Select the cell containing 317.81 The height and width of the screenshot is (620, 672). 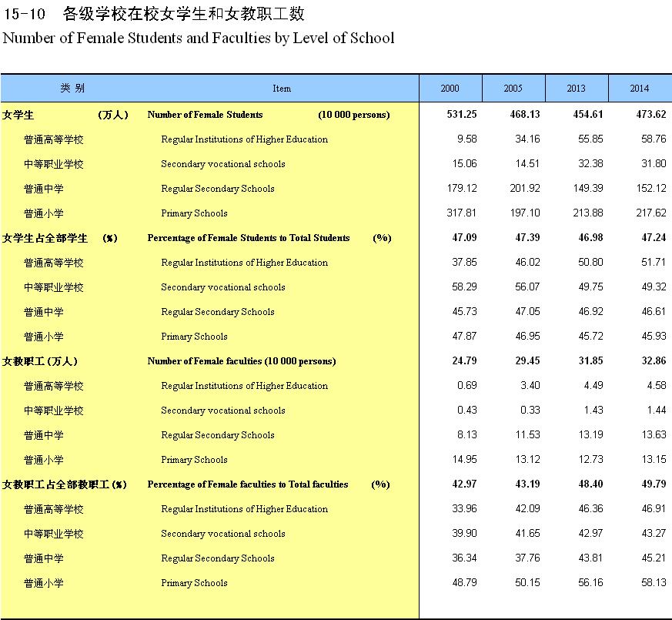[463, 213]
